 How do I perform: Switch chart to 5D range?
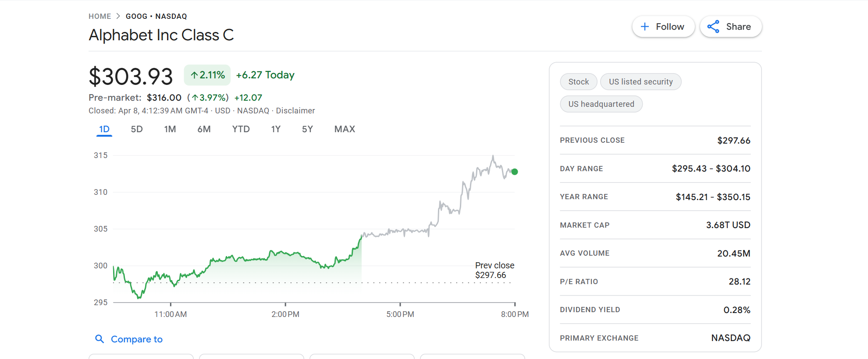click(x=137, y=129)
